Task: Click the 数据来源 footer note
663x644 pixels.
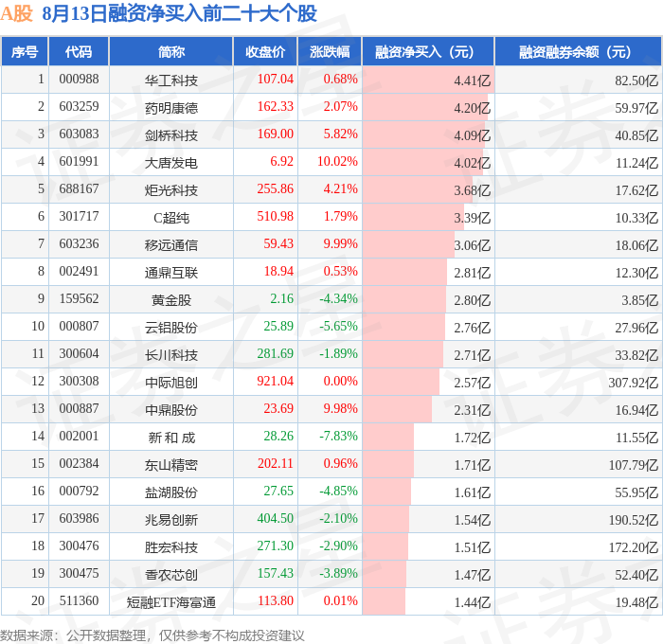Action: pyautogui.click(x=152, y=635)
